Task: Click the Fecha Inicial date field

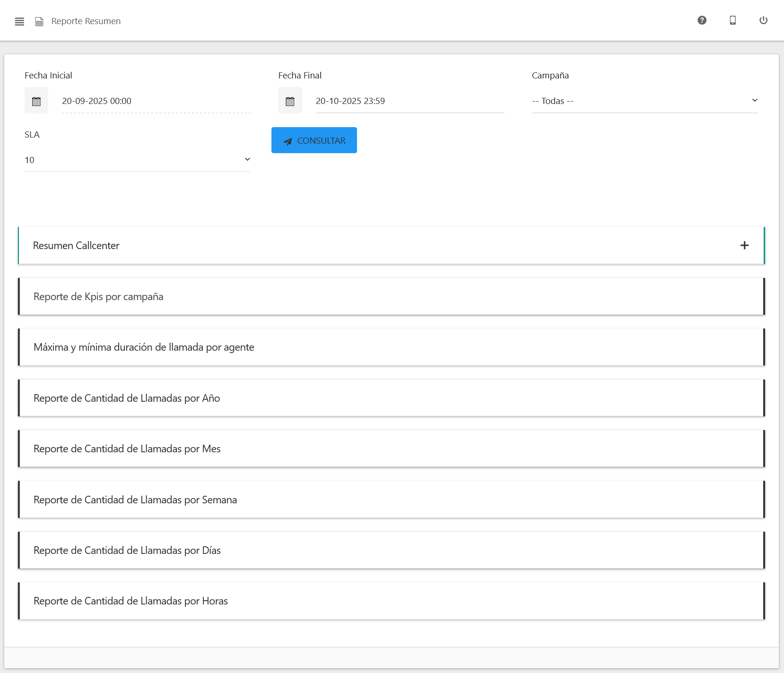Action: click(x=156, y=101)
